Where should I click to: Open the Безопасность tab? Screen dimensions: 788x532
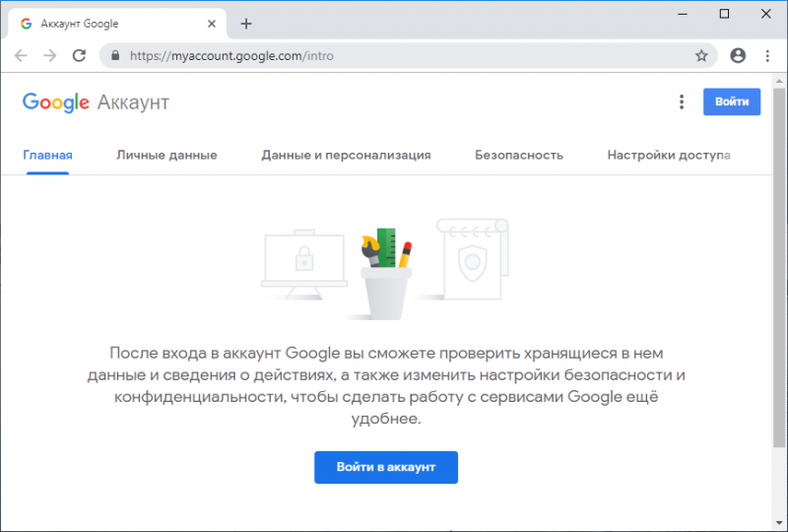click(519, 156)
